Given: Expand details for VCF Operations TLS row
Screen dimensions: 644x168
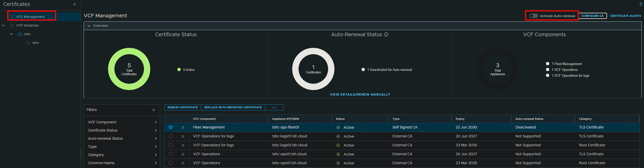Looking at the screenshot, I should 183,154.
